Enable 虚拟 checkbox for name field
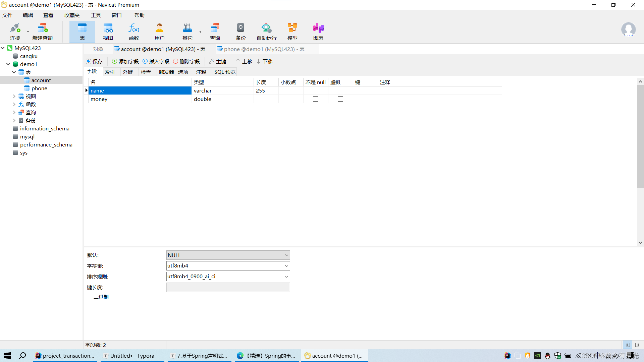644x362 pixels. (x=340, y=90)
